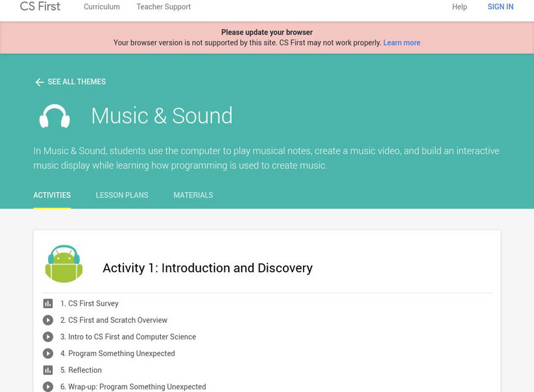This screenshot has height=392, width=534.
Task: Play icon for CS First and Scratch Overview
Action: tap(48, 320)
